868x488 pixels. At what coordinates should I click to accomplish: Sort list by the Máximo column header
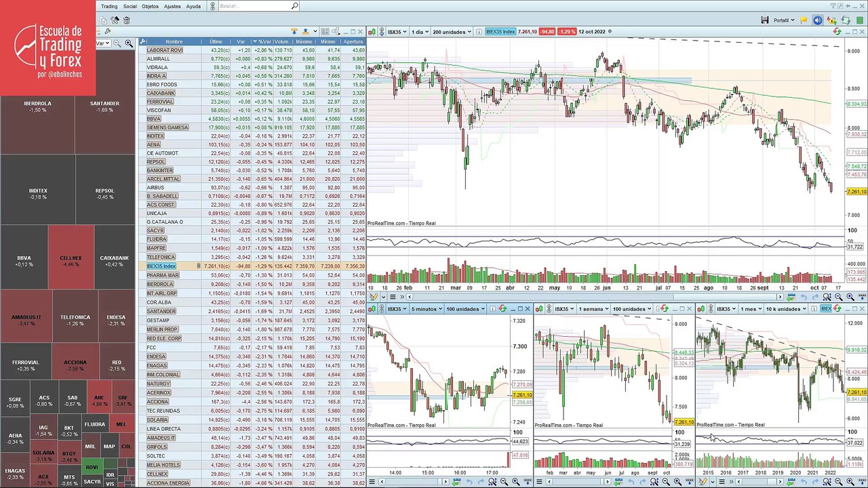tap(304, 41)
